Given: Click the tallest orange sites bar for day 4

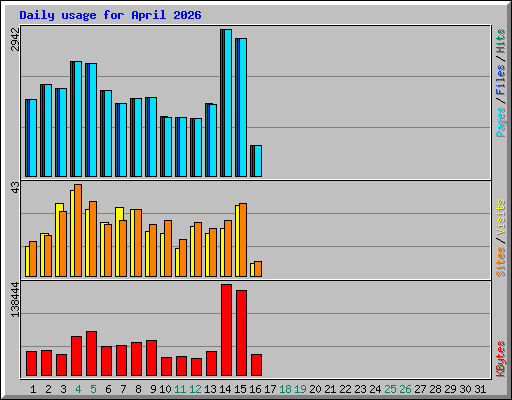Looking at the screenshot, I should tap(78, 230).
